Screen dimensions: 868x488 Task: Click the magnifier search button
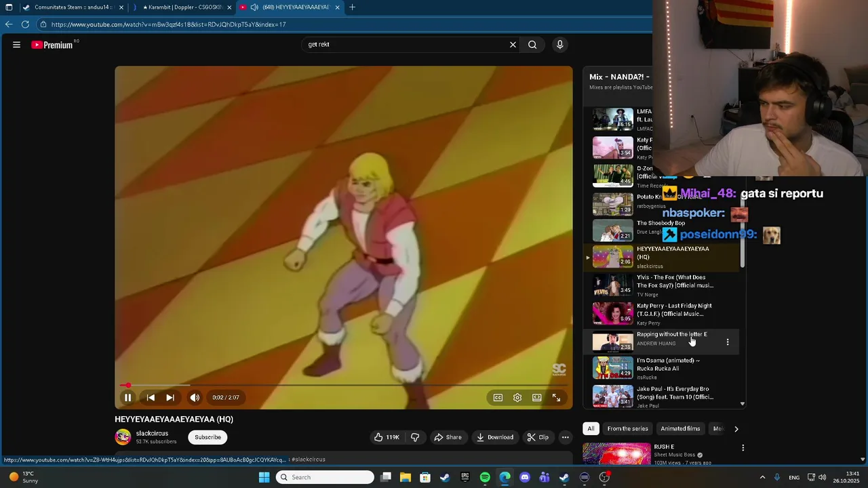532,45
